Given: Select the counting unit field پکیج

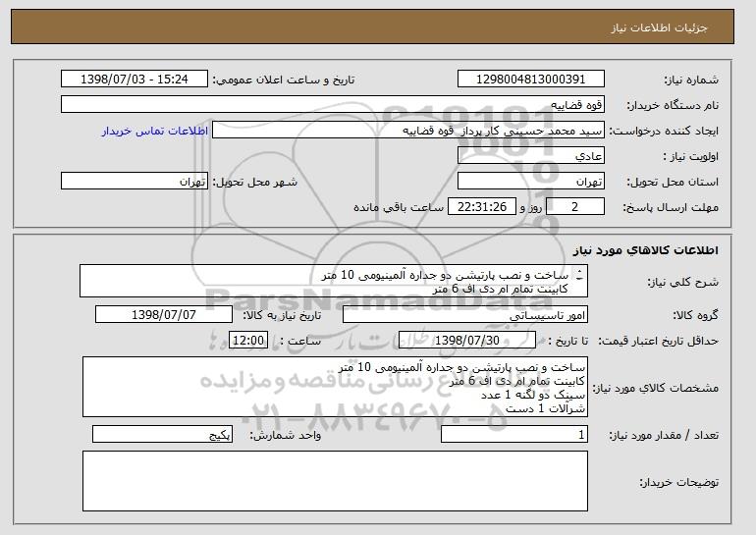Looking at the screenshot, I should tap(162, 434).
